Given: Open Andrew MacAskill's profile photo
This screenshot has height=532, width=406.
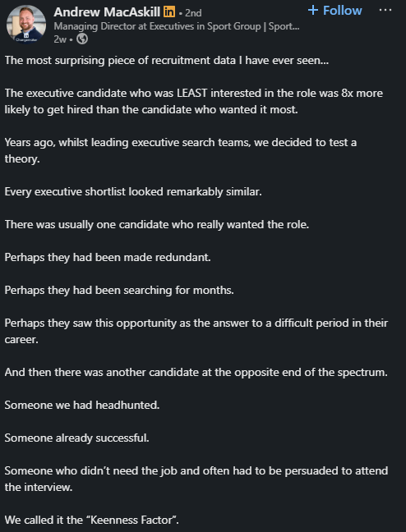Looking at the screenshot, I should (26, 25).
